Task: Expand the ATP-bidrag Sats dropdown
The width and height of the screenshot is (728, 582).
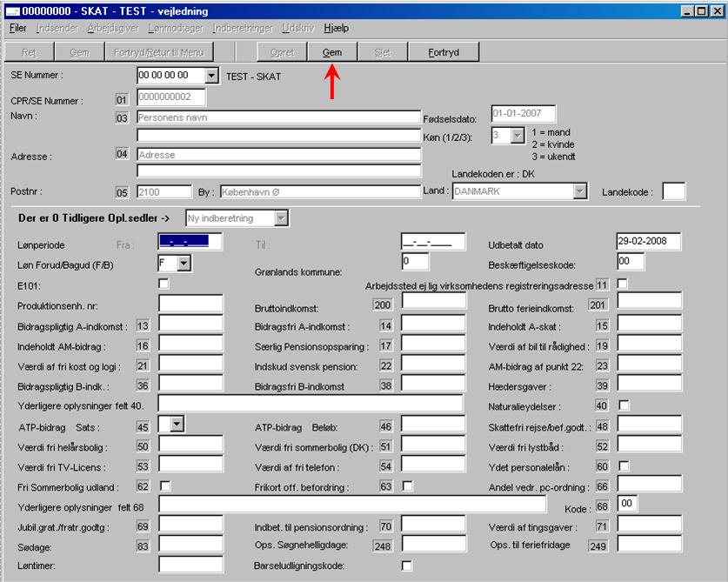Action: click(178, 424)
